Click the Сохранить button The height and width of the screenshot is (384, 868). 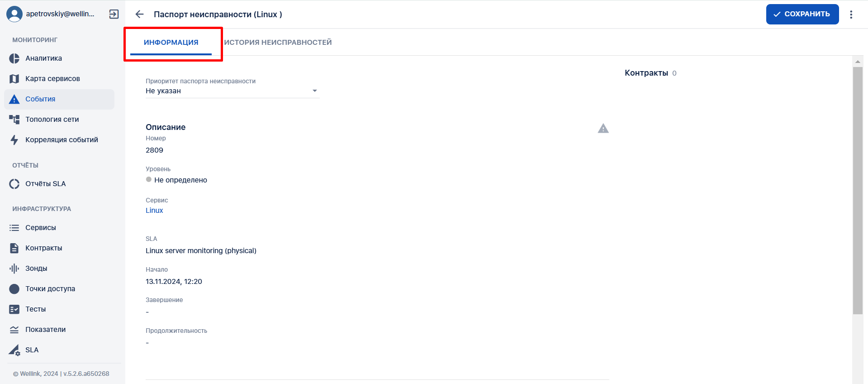point(802,14)
